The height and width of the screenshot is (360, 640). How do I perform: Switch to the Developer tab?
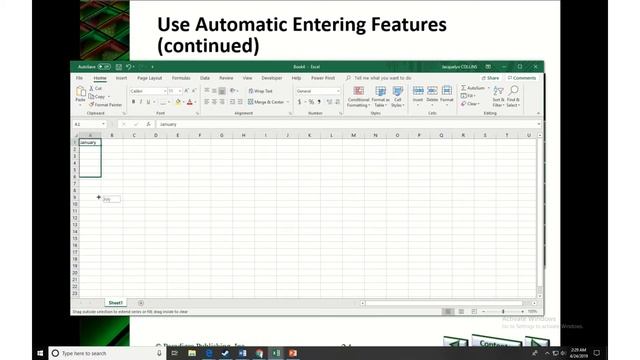tap(272, 78)
